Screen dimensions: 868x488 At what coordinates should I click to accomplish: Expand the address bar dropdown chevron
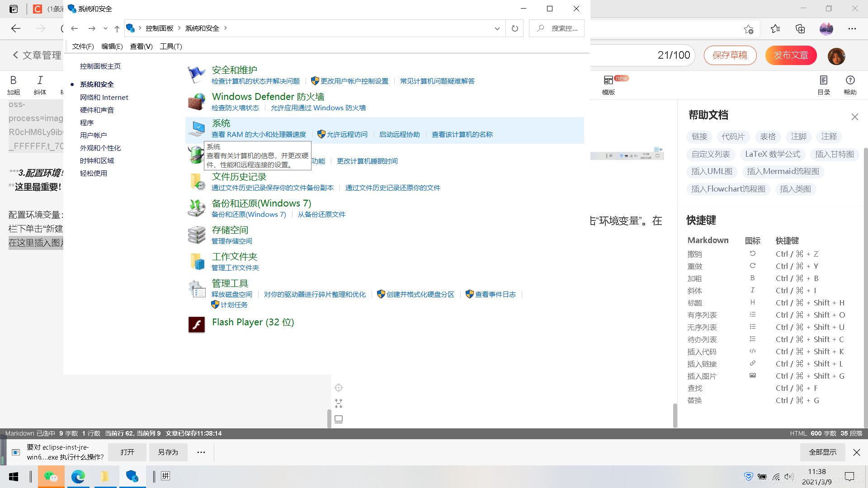point(497,28)
